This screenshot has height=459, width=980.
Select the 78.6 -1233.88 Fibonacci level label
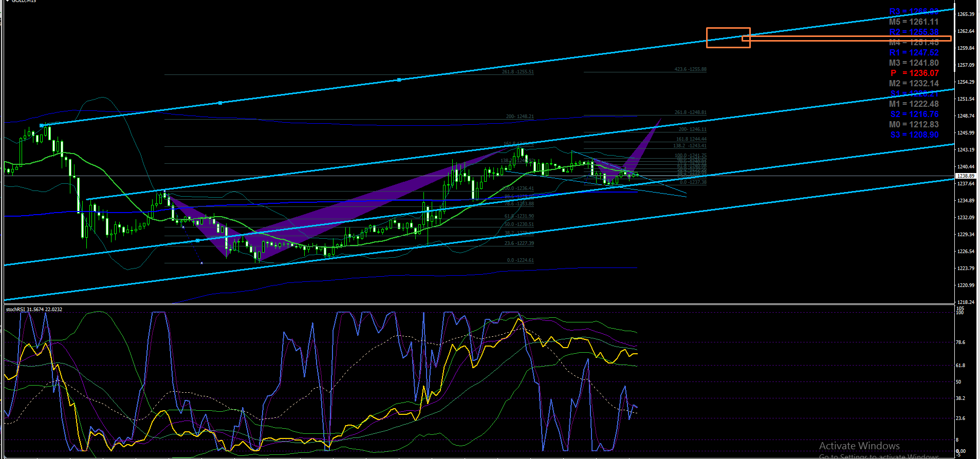click(x=519, y=204)
